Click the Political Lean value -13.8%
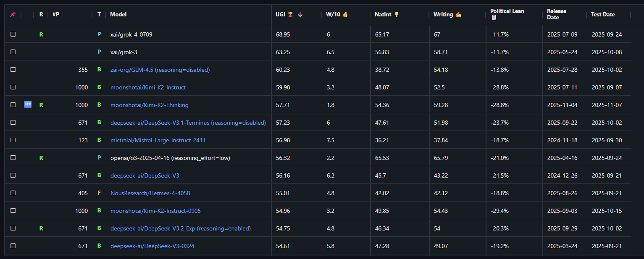 click(499, 70)
